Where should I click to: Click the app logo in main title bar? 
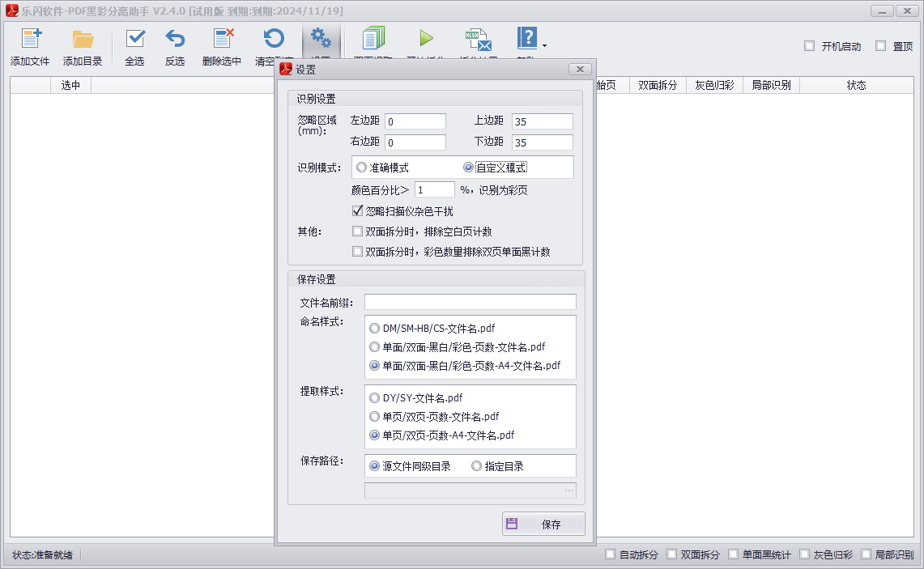(x=12, y=11)
